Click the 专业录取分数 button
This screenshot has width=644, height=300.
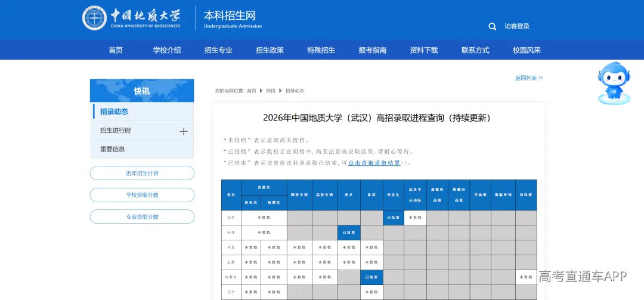(142, 217)
